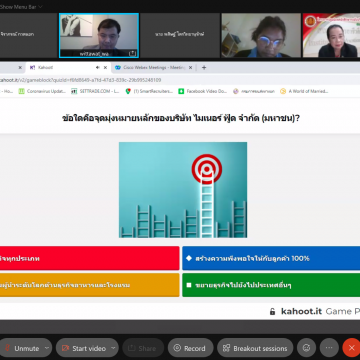Select the blue diamond answer option
The width and height of the screenshot is (360, 360).
coord(271,258)
